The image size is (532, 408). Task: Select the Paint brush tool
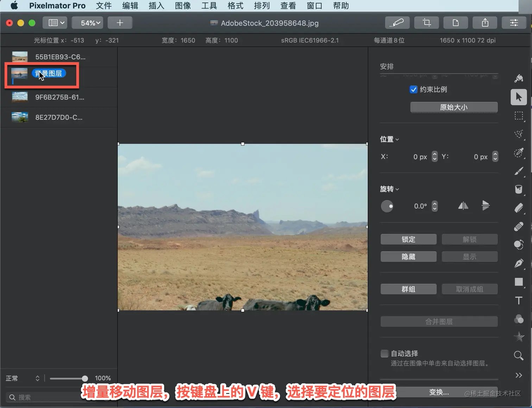(519, 171)
